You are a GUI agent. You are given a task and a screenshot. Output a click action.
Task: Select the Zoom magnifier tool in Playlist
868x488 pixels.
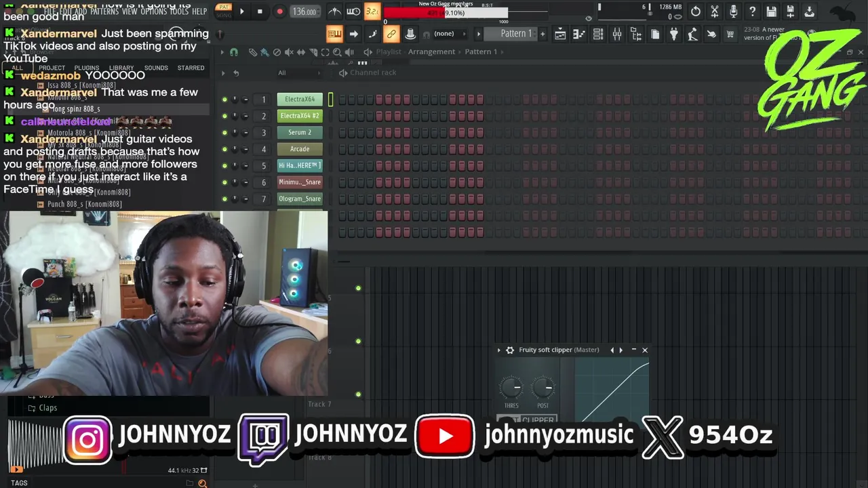[337, 52]
